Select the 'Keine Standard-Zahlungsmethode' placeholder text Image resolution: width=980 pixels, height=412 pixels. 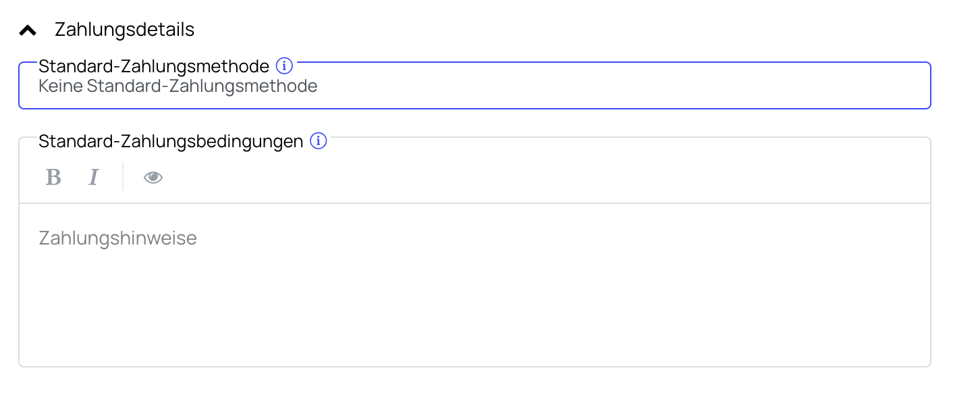[x=178, y=86]
